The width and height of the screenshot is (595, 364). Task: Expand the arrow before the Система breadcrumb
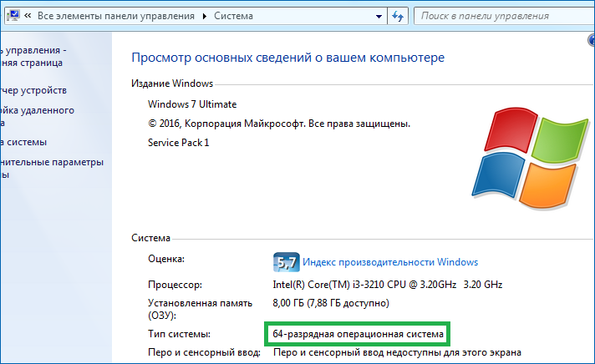[x=205, y=17]
